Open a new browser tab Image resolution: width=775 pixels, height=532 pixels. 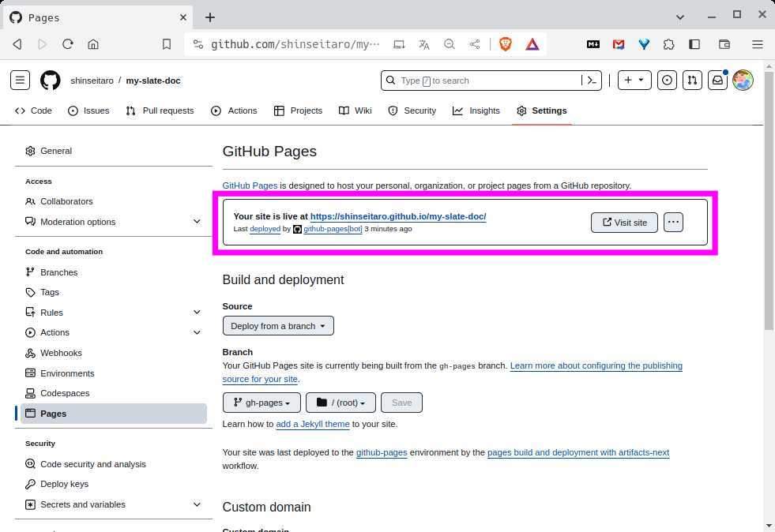pyautogui.click(x=210, y=17)
